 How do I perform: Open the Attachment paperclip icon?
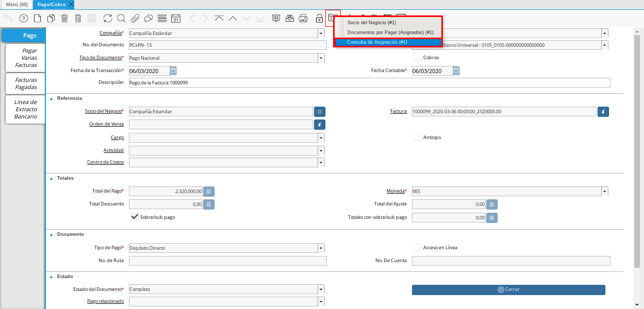point(135,19)
